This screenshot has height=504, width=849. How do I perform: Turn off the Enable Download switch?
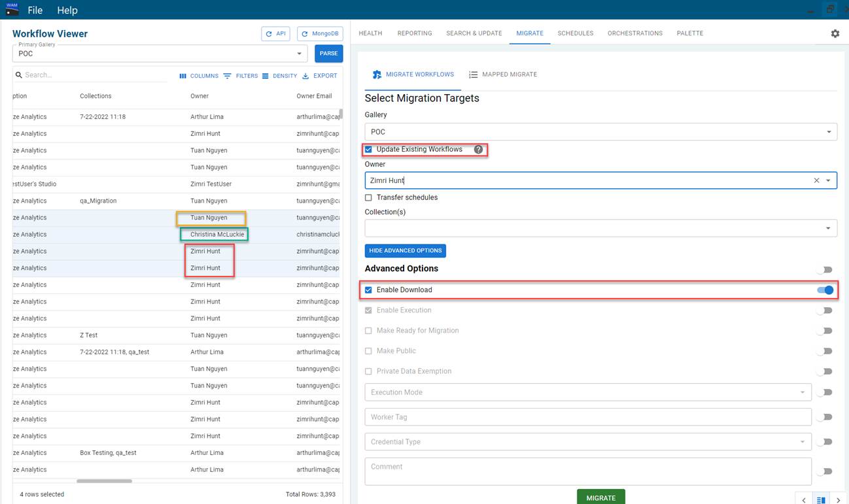tap(826, 290)
